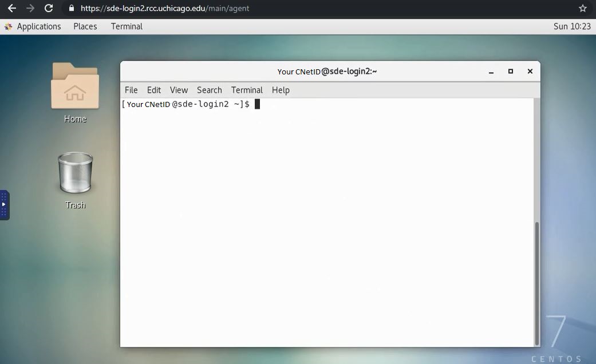Click the Applications menu logo icon
The height and width of the screenshot is (364, 596).
tap(9, 26)
